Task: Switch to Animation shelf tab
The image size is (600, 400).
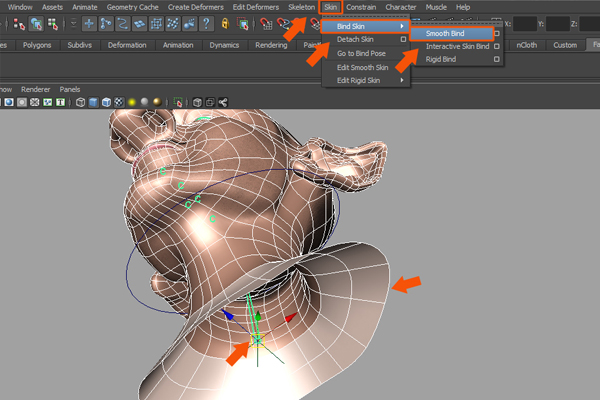Action: 178,45
